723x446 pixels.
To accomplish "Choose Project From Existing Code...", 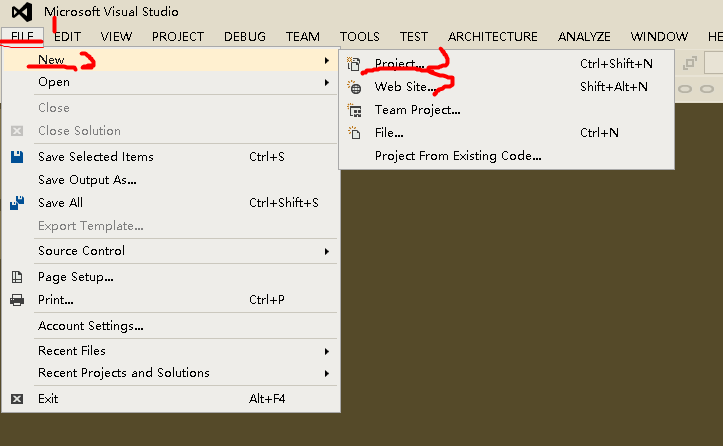I will pos(506,156).
